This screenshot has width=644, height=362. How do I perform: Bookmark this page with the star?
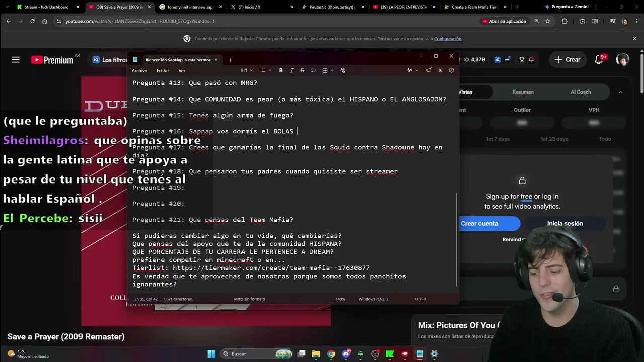(548, 21)
